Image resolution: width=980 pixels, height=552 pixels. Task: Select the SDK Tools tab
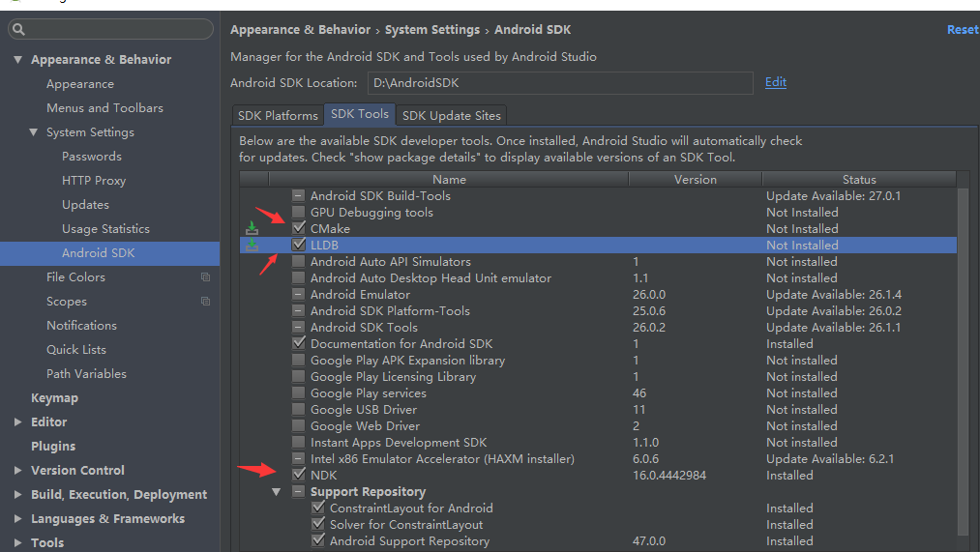(x=359, y=114)
